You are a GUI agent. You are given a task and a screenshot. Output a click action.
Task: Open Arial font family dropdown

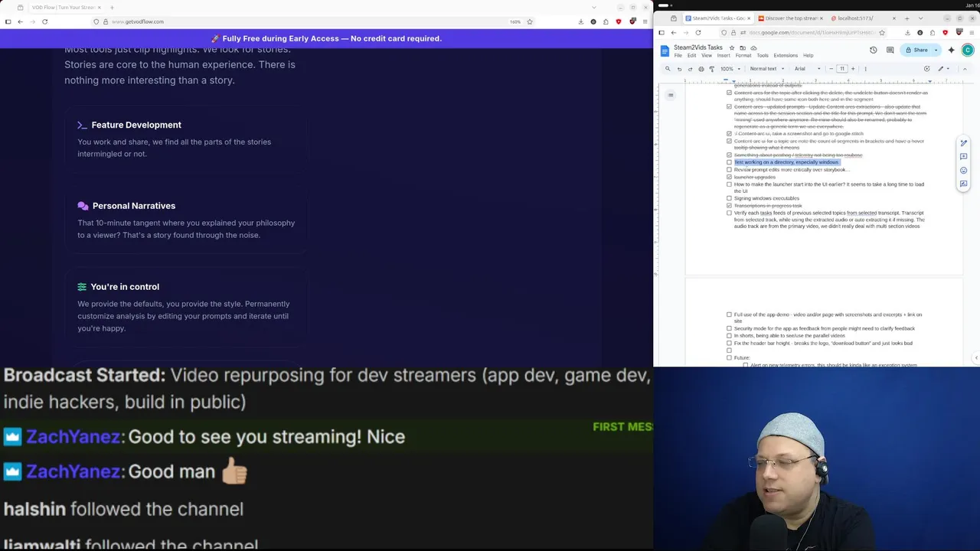pos(807,69)
